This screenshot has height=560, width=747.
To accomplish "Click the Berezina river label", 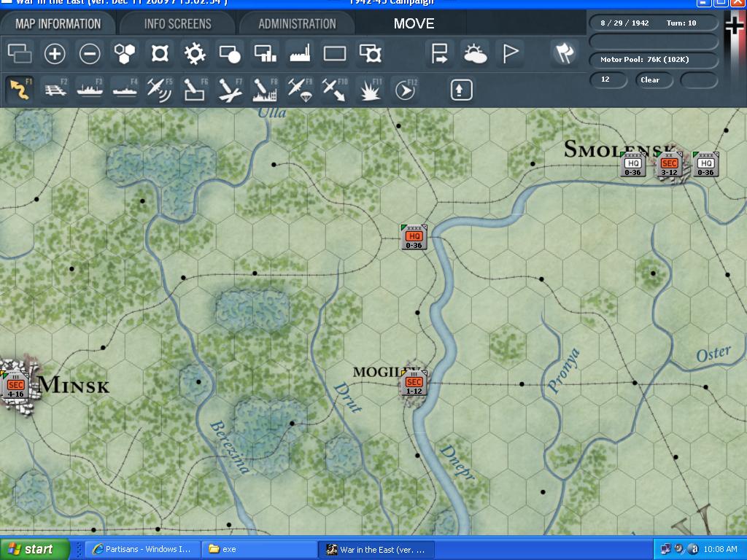I will (230, 447).
